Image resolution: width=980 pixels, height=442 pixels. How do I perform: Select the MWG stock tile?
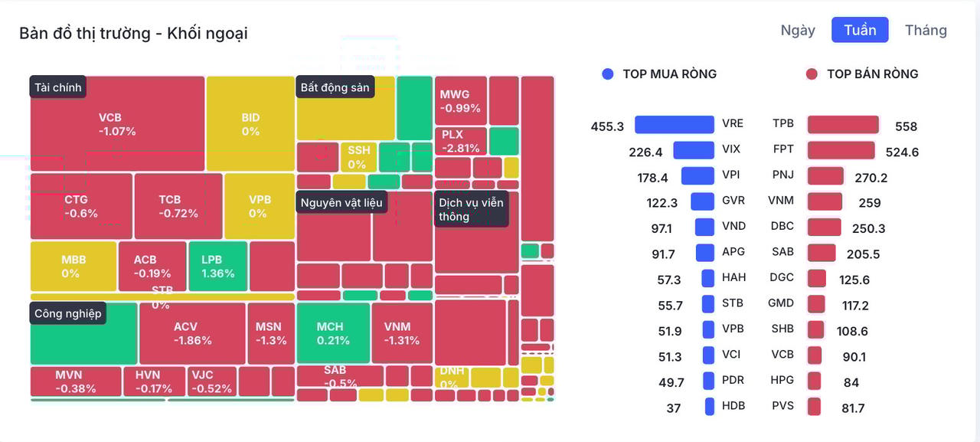coord(460,101)
